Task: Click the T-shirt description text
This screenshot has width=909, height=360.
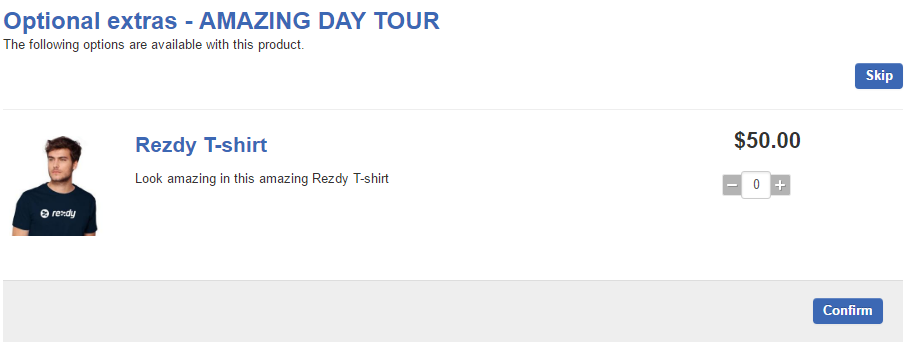Action: point(262,179)
